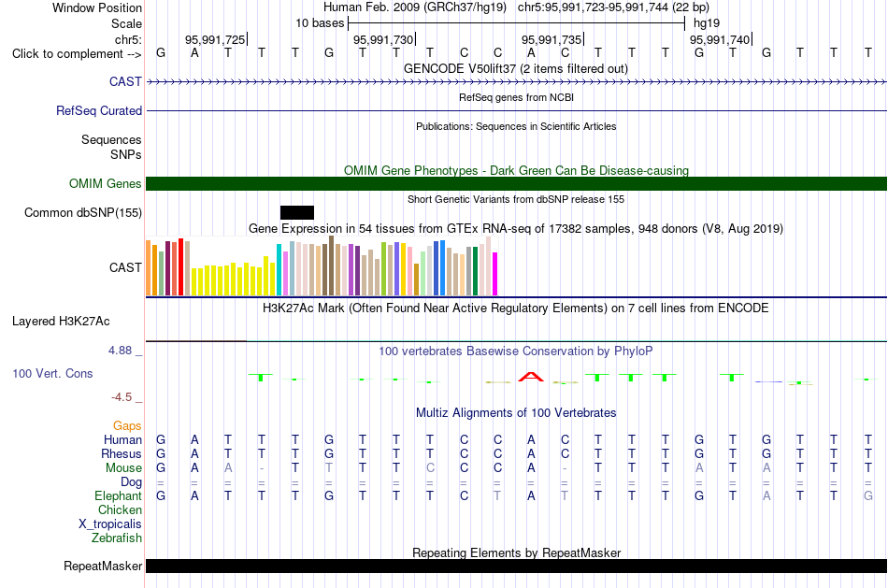Click the Multiz Alignments of 100 Vertebrates title

516,412
